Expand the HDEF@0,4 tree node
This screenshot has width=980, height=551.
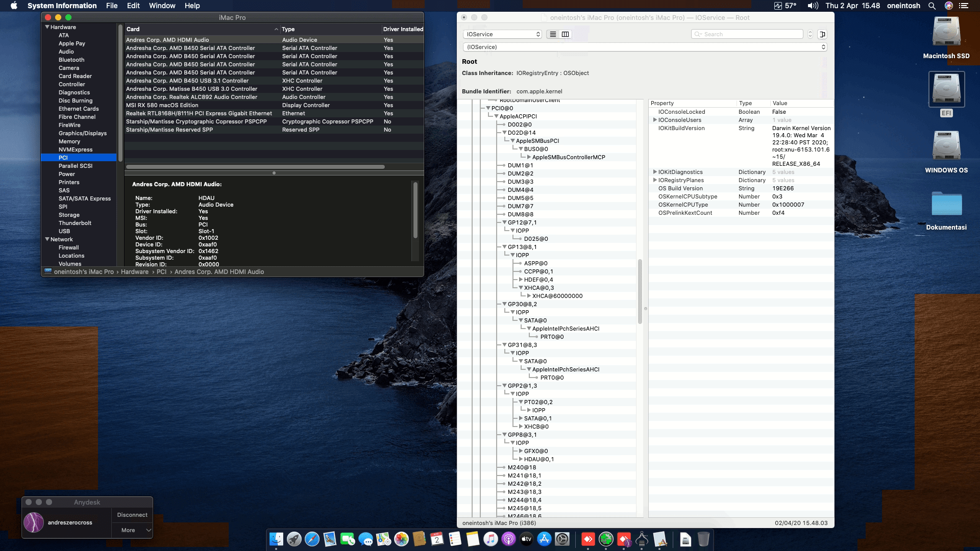pyautogui.click(x=521, y=280)
